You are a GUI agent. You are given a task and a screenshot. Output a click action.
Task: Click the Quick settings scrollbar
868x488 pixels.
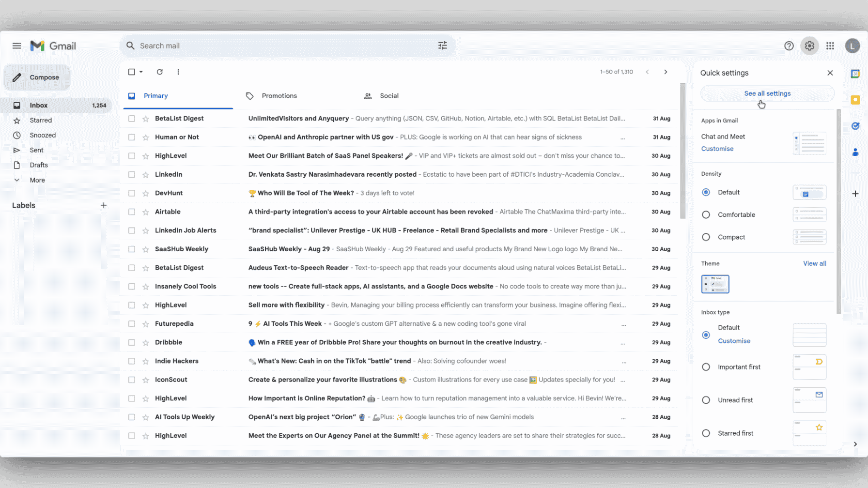coord(838,212)
